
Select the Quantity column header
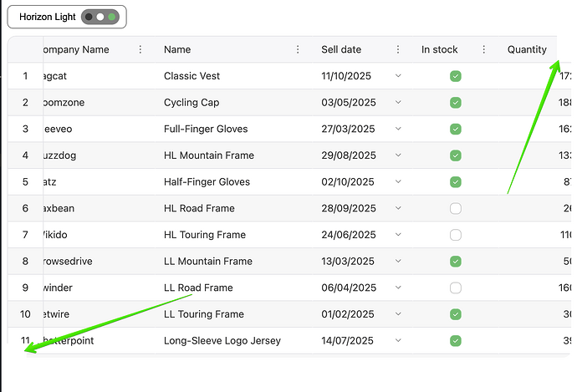(x=528, y=49)
